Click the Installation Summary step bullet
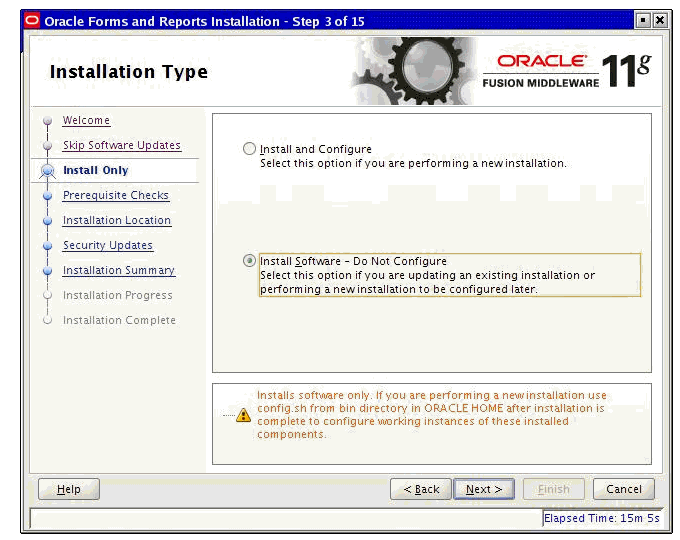This screenshot has height=540, width=680. tap(48, 271)
